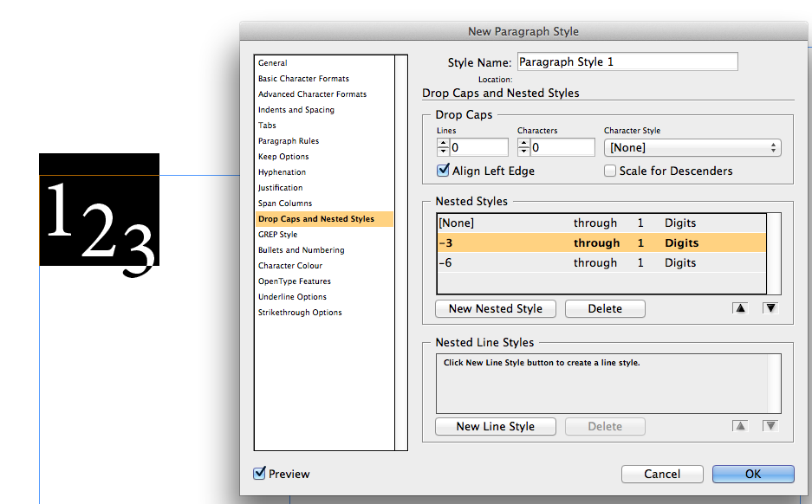Toggle the Align Left Edge checkbox
This screenshot has width=812, height=504.
(x=444, y=171)
